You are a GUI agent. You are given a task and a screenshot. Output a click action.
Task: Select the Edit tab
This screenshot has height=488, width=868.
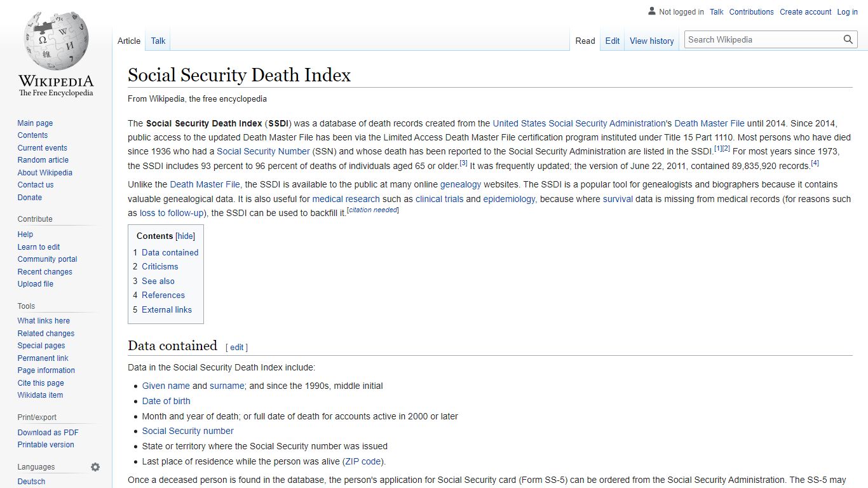(612, 41)
